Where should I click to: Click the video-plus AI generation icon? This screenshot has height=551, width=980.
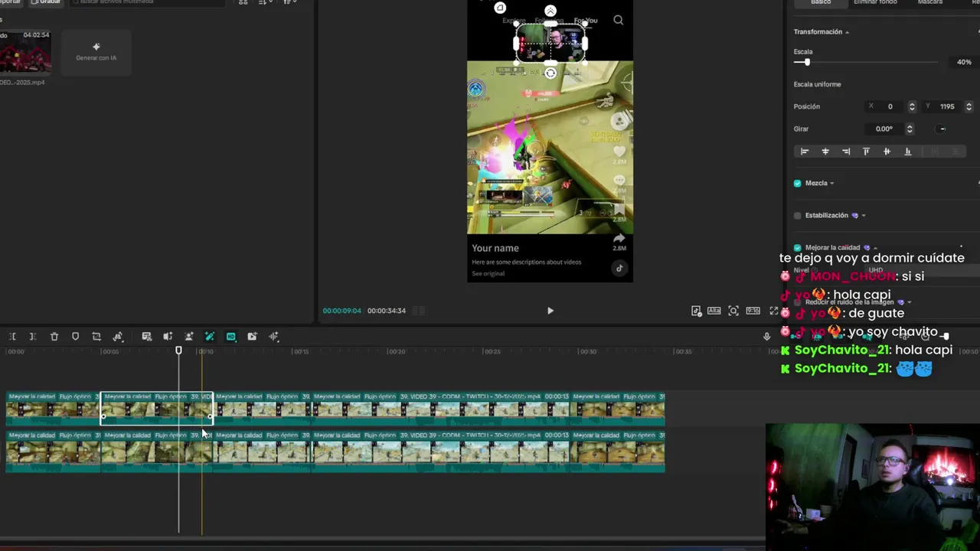(252, 337)
